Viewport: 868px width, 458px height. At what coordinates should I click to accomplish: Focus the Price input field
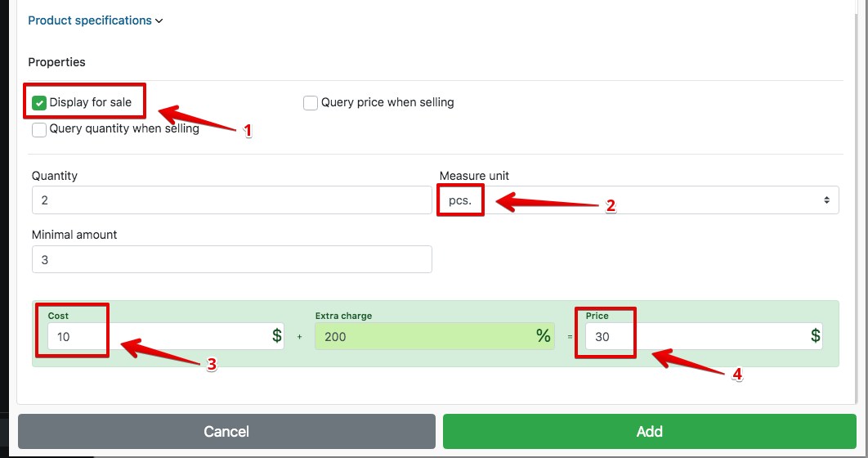[695, 336]
